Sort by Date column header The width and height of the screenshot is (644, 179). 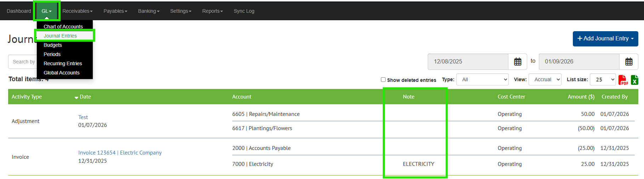[85, 97]
